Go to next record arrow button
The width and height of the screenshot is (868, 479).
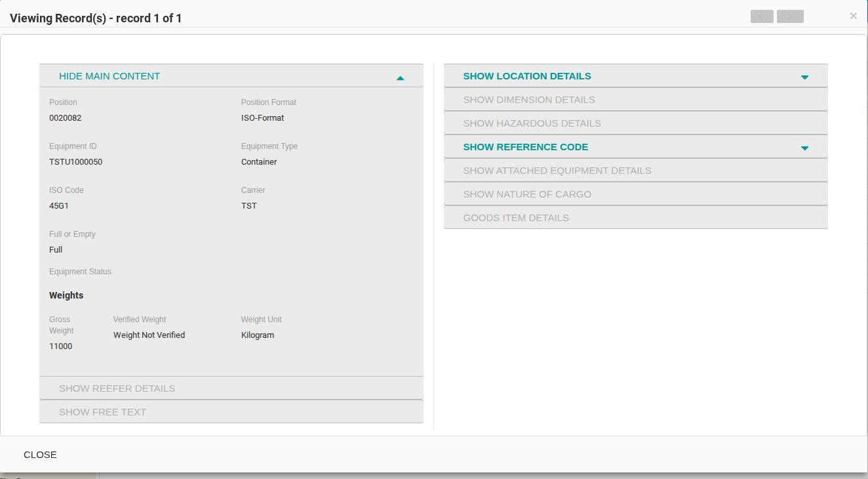point(790,16)
